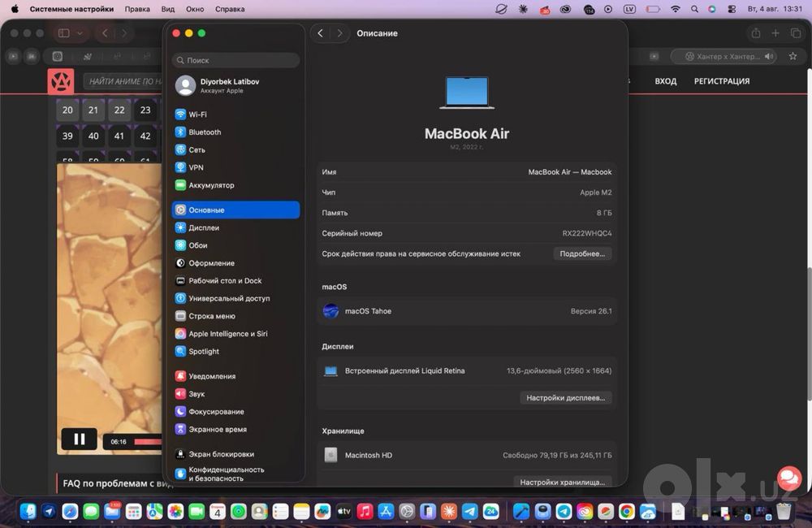Open Системные настройки menu

point(71,9)
